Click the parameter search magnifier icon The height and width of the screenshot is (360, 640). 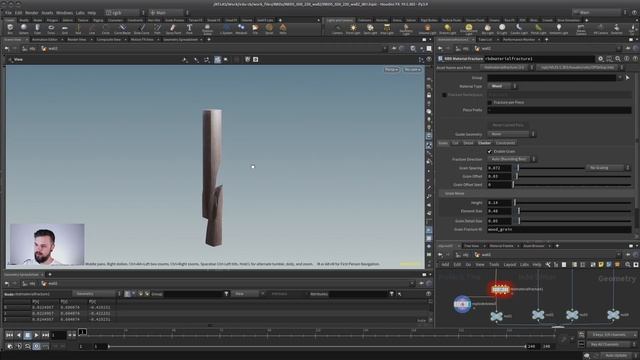click(x=618, y=59)
